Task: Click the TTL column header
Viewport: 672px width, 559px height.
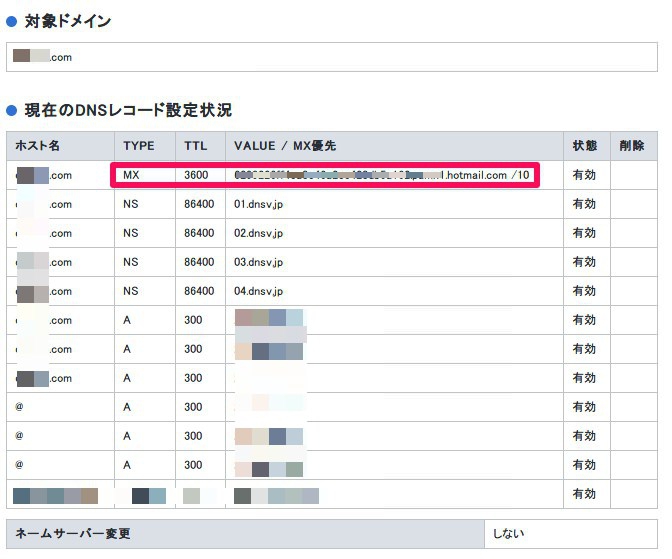Action: click(x=196, y=146)
